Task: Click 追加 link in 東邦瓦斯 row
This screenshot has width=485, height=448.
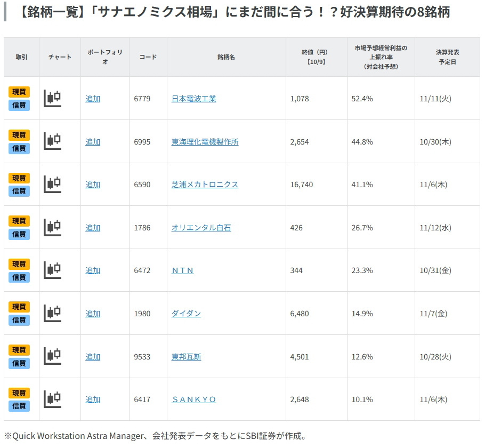Action: click(93, 357)
